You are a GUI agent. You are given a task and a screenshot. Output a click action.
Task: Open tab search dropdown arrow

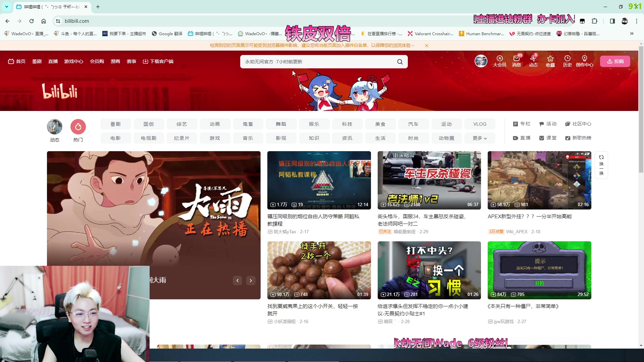click(x=6, y=7)
